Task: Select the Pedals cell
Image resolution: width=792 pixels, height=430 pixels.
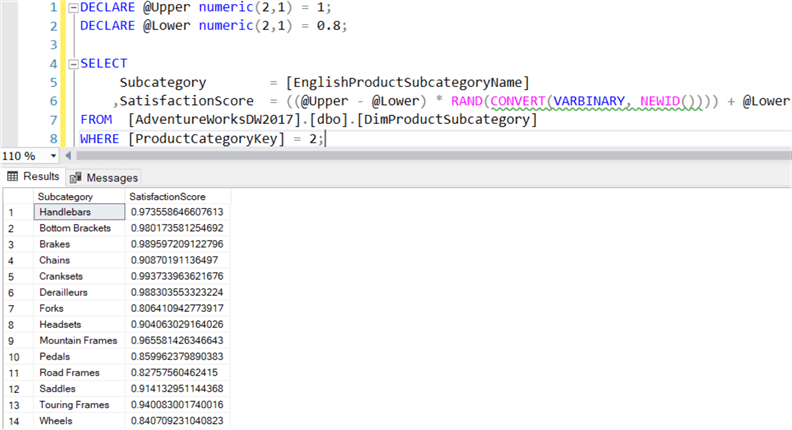Action: coord(79,356)
